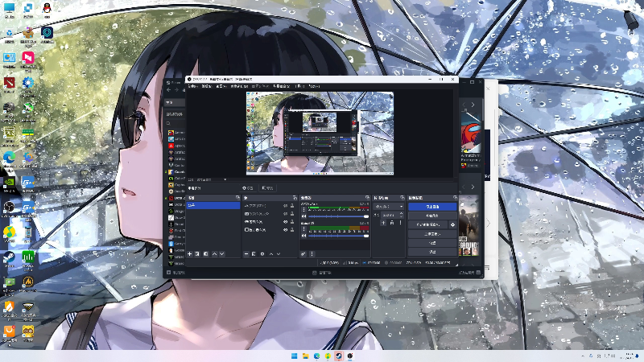Add a transition with plus icon

click(383, 223)
